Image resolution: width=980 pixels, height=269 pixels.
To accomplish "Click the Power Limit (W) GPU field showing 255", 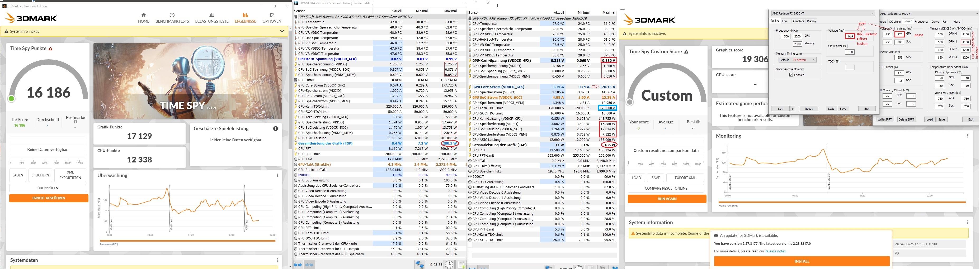I will (899, 57).
